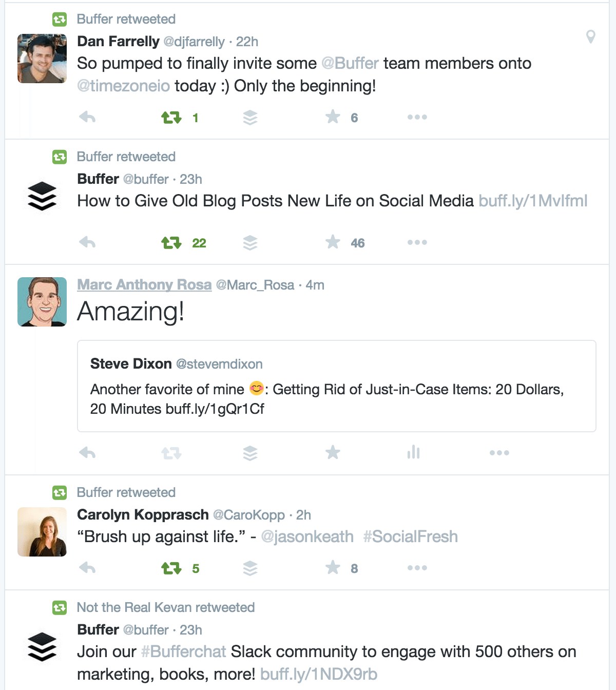Click Carolyn Kopprasch's profile picture
The image size is (616, 690).
coord(42,531)
